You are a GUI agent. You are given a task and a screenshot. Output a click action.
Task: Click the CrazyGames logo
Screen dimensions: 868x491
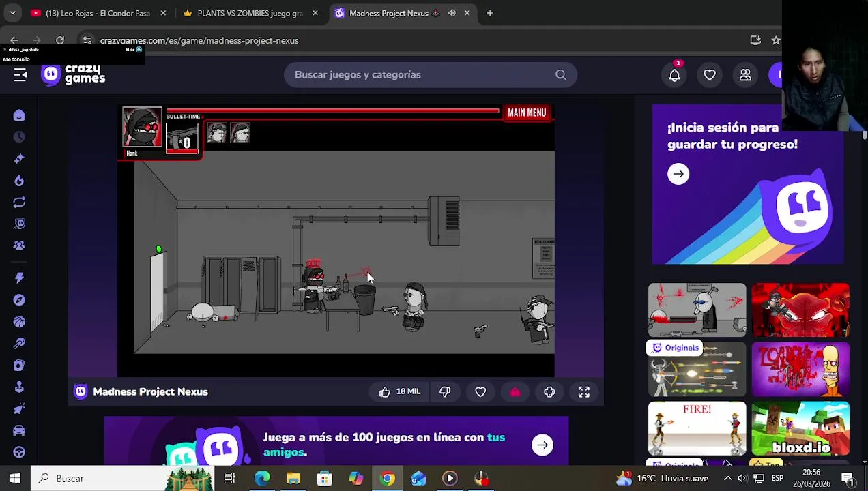coord(73,74)
